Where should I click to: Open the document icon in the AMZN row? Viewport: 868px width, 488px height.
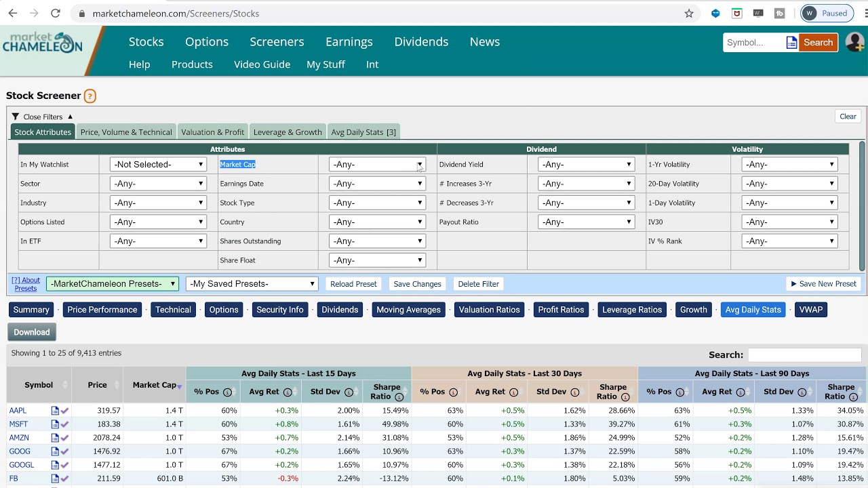(x=55, y=438)
